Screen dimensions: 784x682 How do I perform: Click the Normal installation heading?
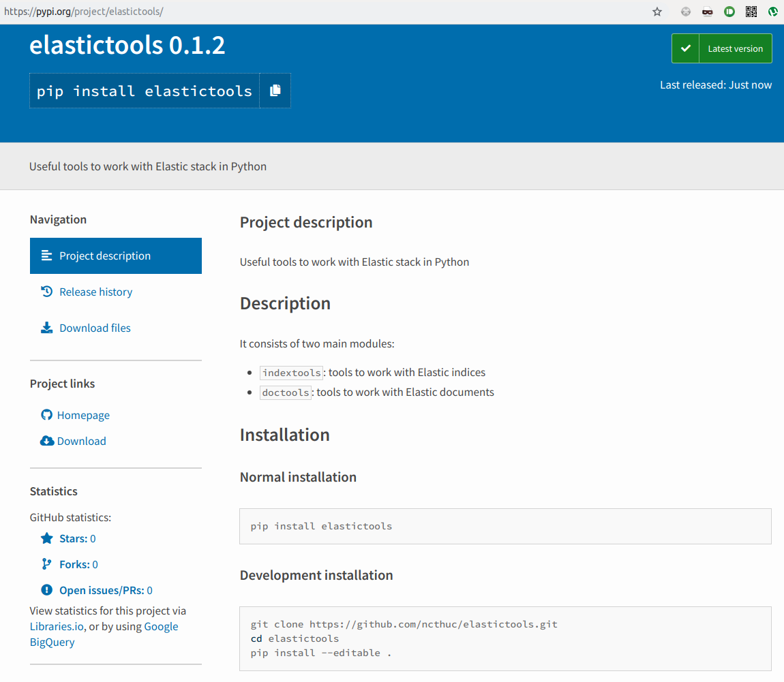[x=298, y=477]
